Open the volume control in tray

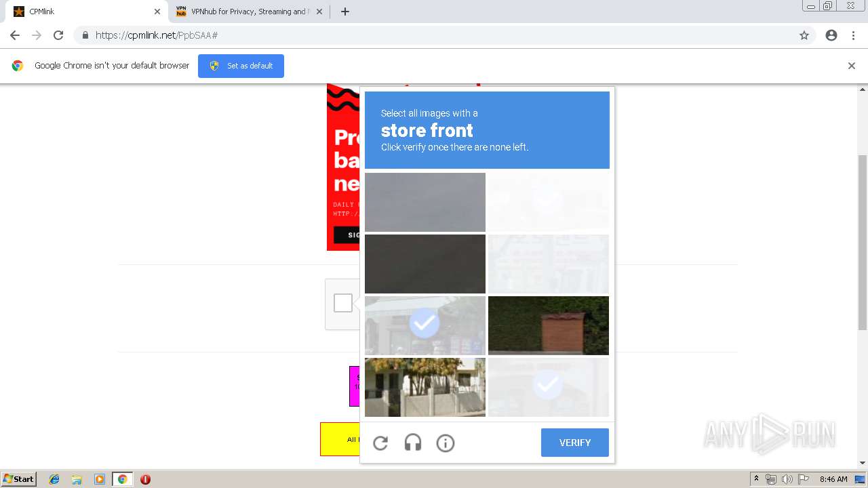pos(787,479)
